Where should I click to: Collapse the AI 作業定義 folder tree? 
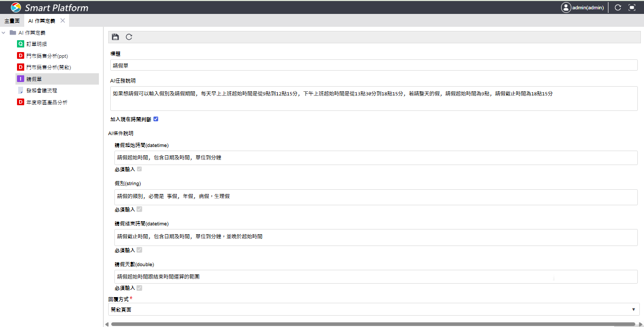[4, 32]
